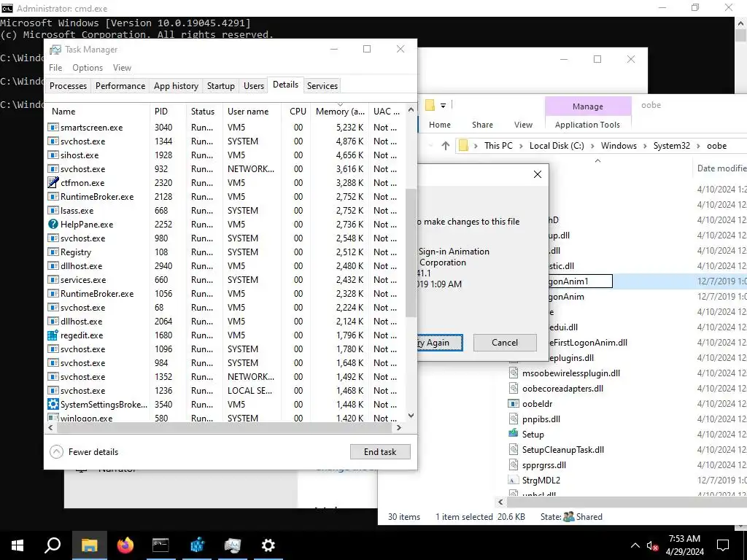Screen dimensions: 747x560
Task: Switch to the App history tab
Action: click(x=176, y=86)
